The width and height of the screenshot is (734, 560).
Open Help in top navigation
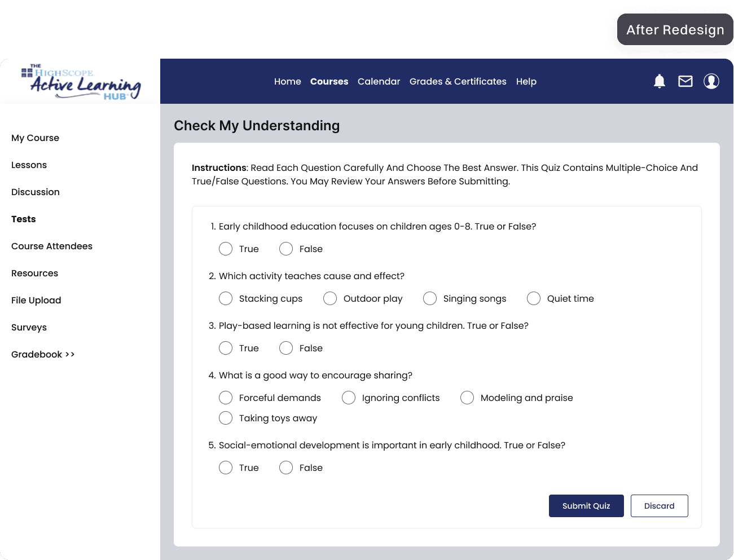pyautogui.click(x=526, y=81)
